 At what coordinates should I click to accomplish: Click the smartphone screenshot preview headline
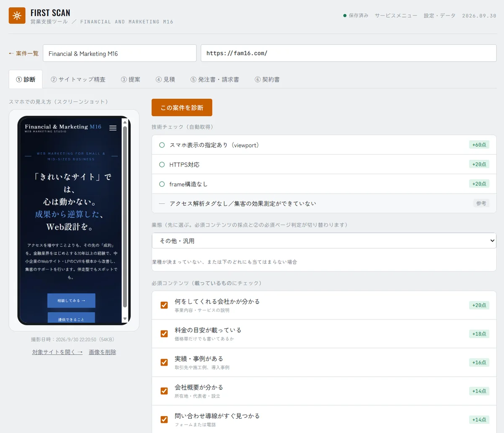(x=70, y=202)
